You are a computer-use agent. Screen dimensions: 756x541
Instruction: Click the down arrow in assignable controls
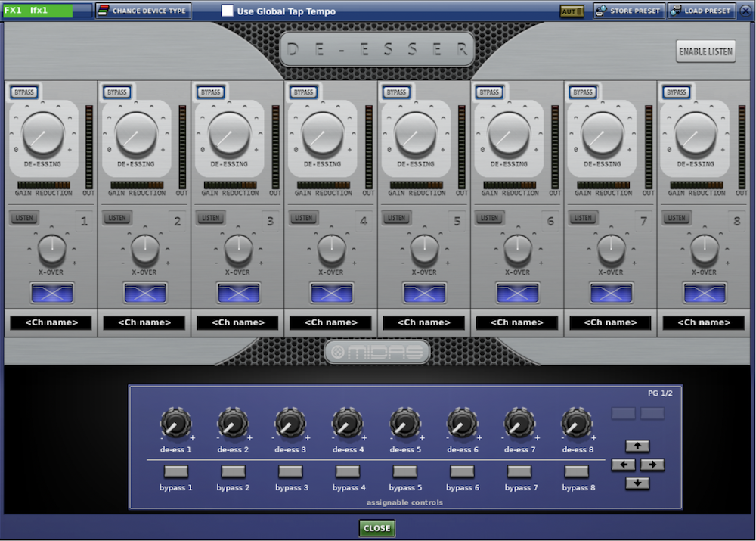click(637, 482)
